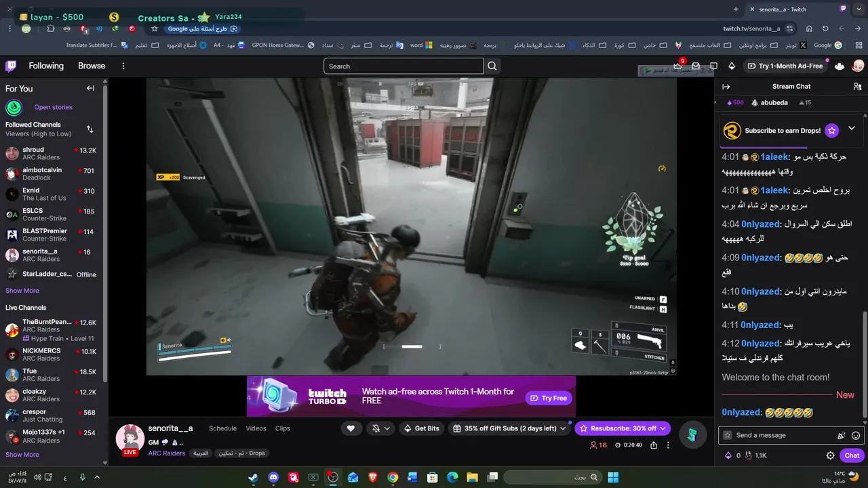This screenshot has height=488, width=868.
Task: Collapse the Stream Chat panel
Action: (x=726, y=86)
